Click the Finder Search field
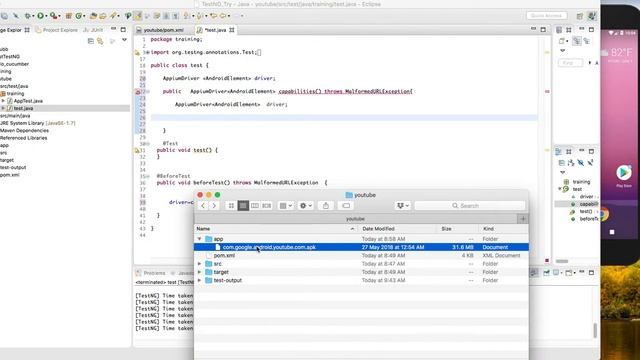The height and width of the screenshot is (360, 640). coord(469,206)
